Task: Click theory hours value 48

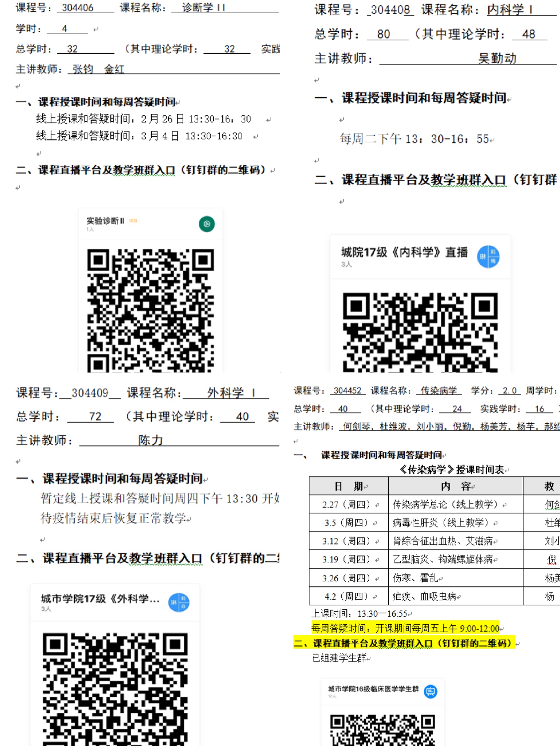Action: [529, 34]
